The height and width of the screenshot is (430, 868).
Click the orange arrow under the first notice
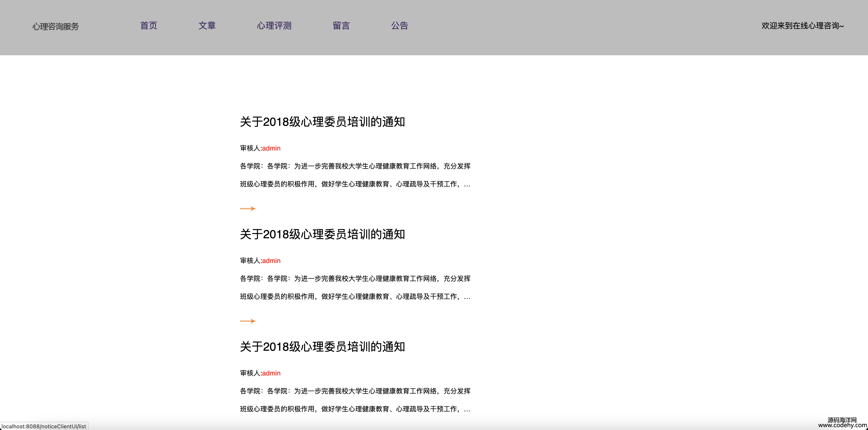click(x=248, y=209)
